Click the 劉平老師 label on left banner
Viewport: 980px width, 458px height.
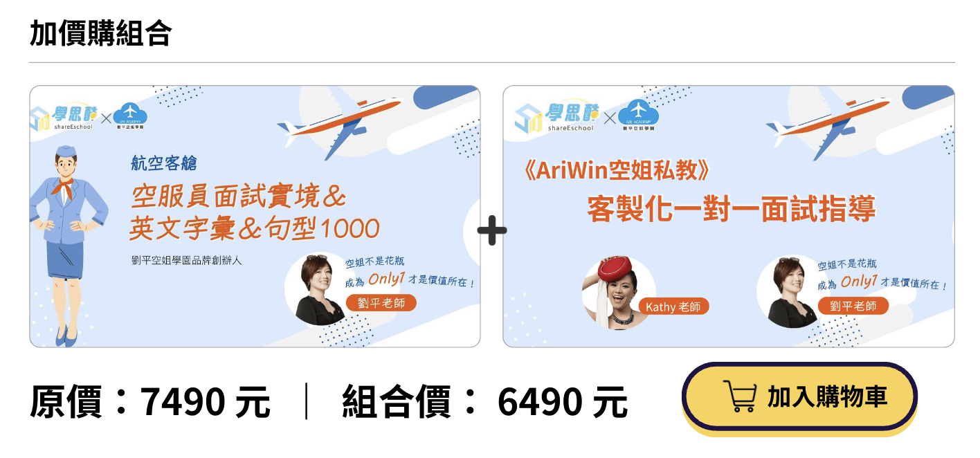coord(381,303)
